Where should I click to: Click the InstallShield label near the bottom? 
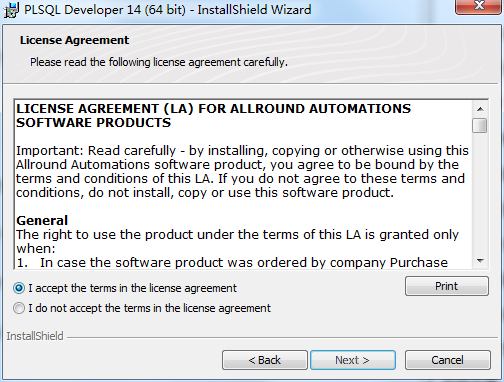35,336
